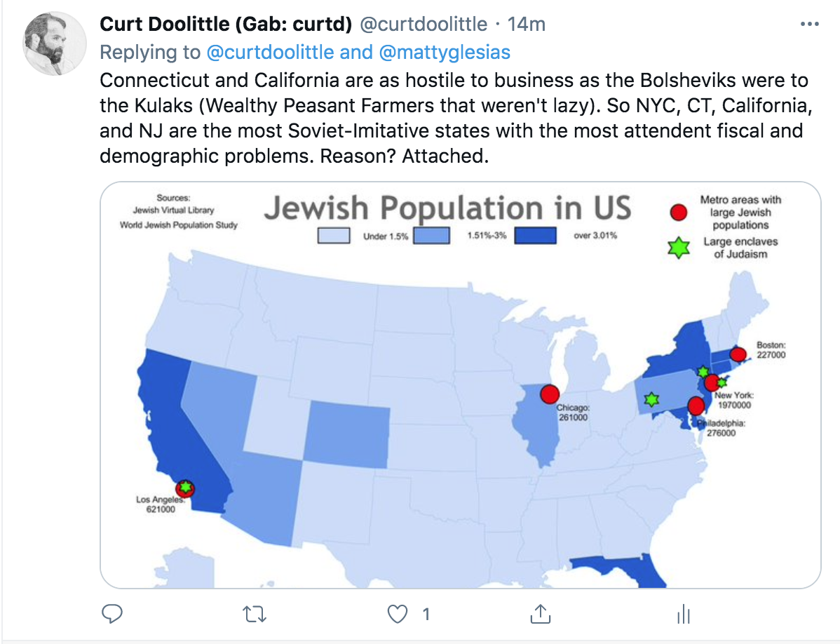Click the red Los Angeles metro marker
Image resolution: width=840 pixels, height=644 pixels.
pos(184,488)
